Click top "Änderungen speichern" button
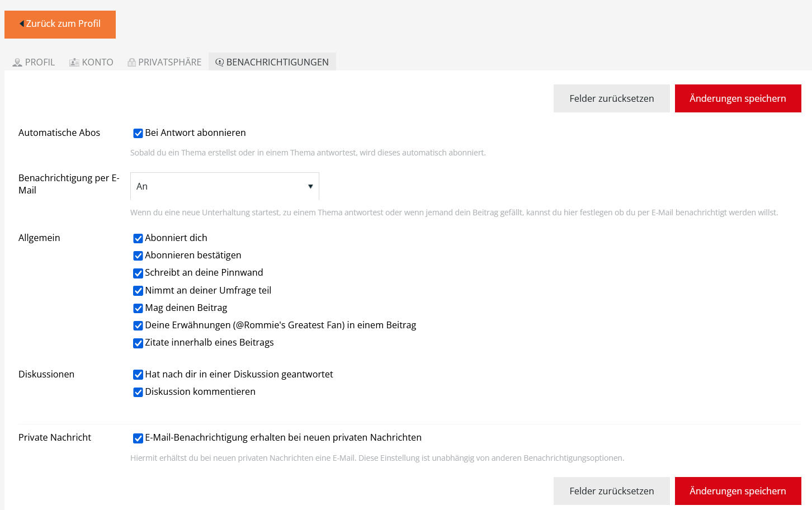The width and height of the screenshot is (812, 510). [738, 98]
